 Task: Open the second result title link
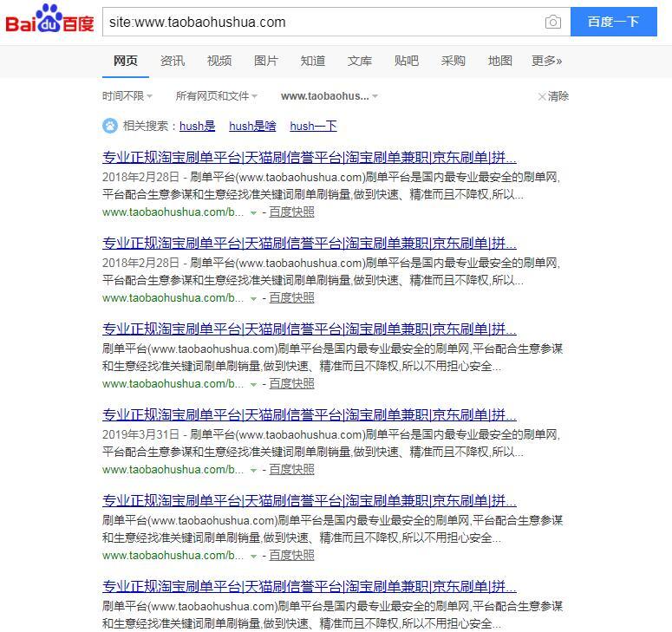click(x=310, y=243)
